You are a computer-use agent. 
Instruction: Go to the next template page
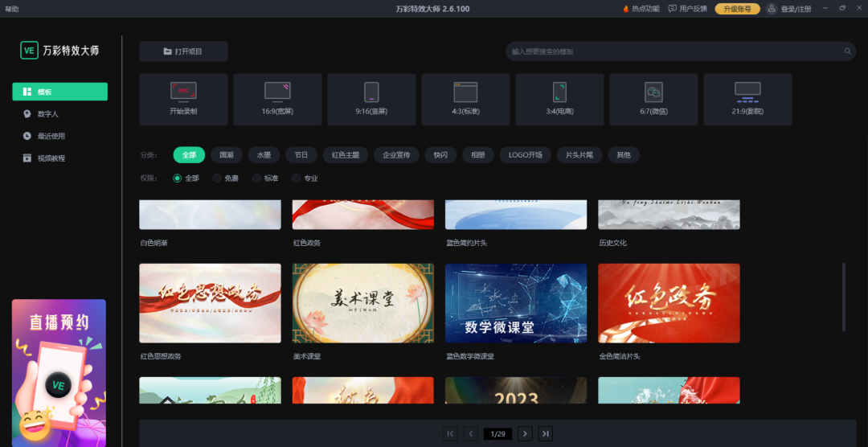(x=526, y=433)
